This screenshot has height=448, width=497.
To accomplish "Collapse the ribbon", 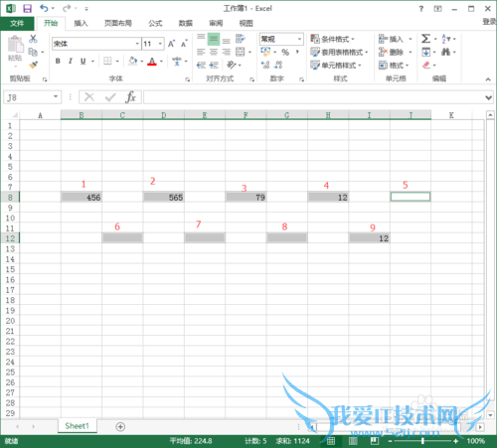I will (488, 79).
